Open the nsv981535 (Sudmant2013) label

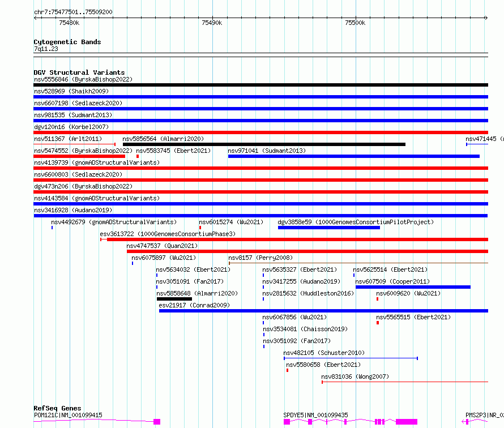tap(73, 115)
